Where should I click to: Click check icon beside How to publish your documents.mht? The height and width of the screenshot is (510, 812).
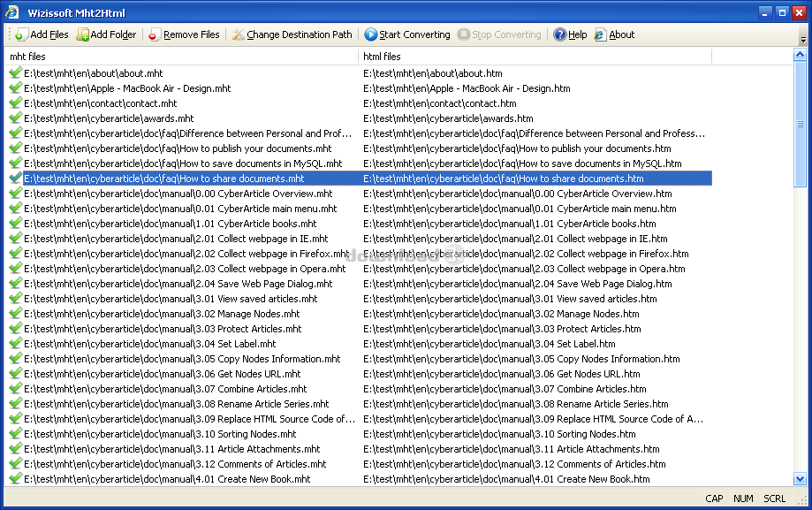[x=16, y=148]
